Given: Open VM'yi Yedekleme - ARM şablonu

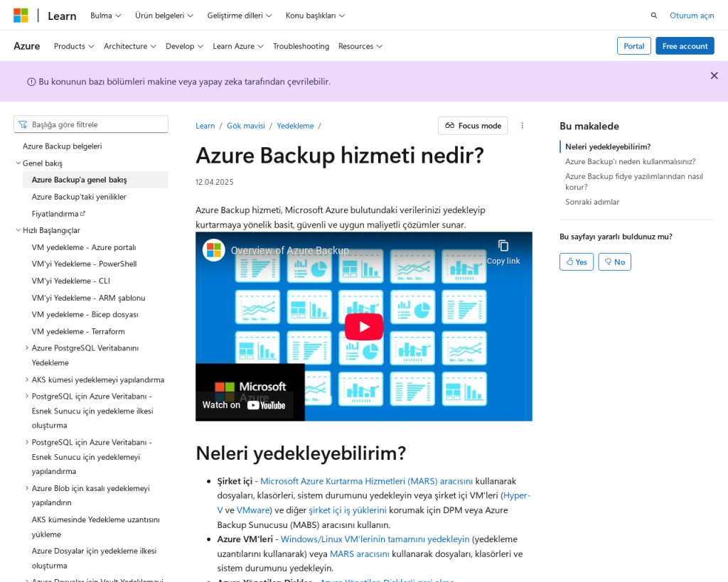Looking at the screenshot, I should 89,298.
